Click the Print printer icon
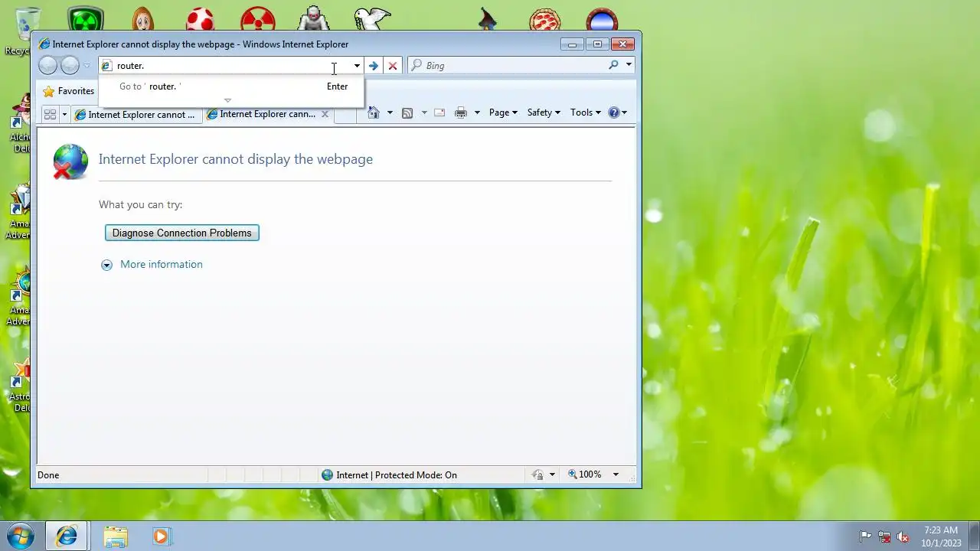This screenshot has height=551, width=980. (x=461, y=112)
